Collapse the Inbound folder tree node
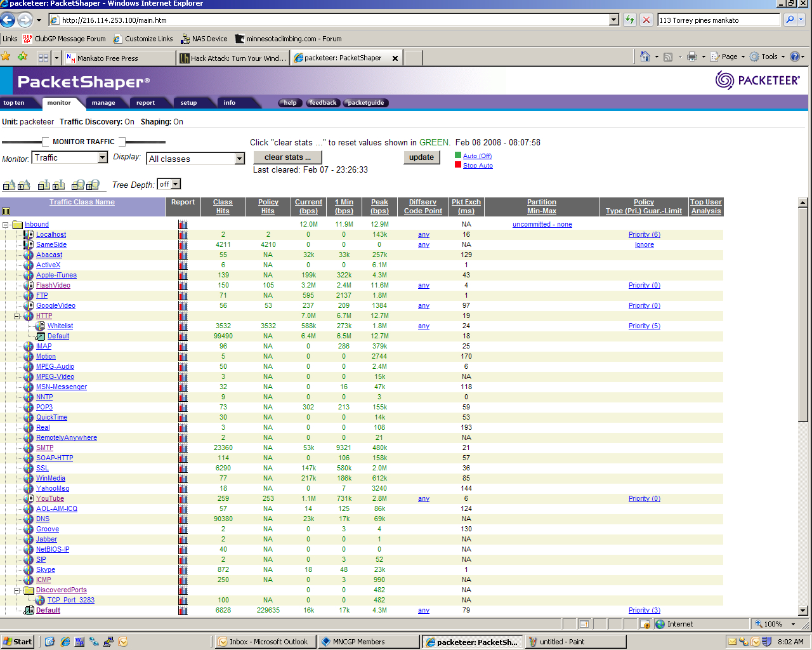 [x=6, y=225]
